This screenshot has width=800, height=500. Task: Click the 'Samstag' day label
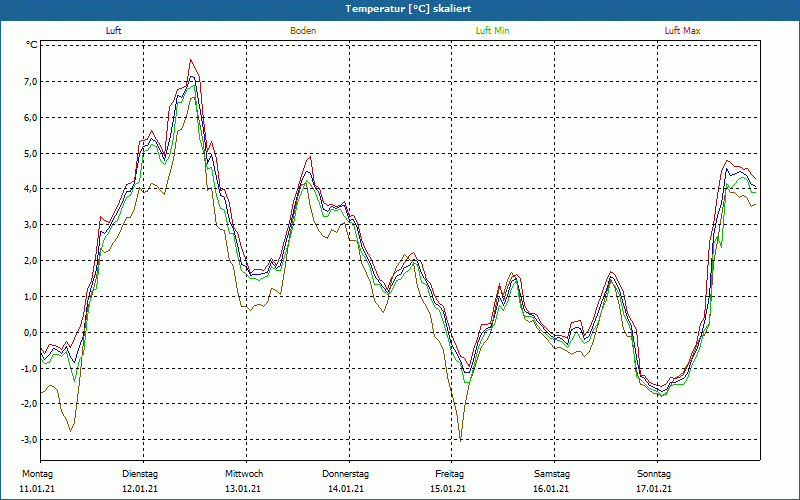552,474
